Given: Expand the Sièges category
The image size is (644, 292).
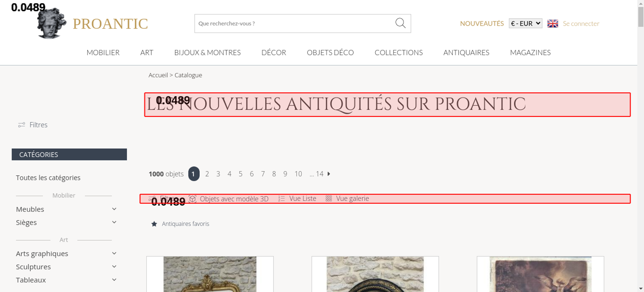Looking at the screenshot, I should pos(114,222).
